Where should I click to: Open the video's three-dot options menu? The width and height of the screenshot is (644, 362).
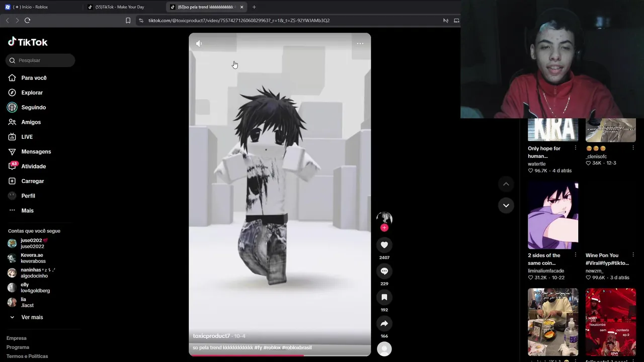click(360, 44)
